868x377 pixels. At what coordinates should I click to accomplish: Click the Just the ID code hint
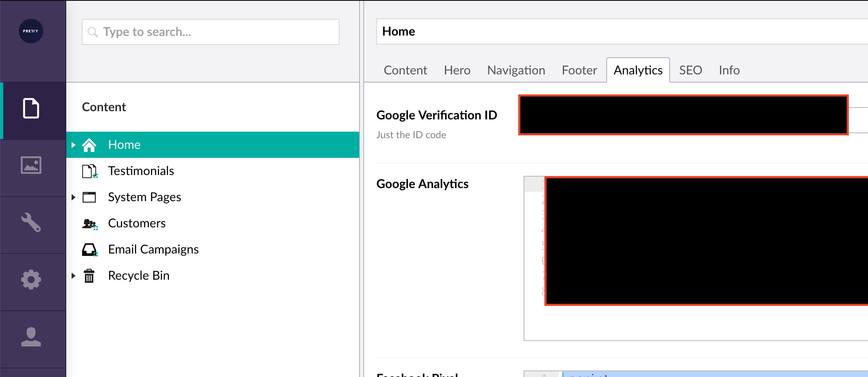point(411,135)
